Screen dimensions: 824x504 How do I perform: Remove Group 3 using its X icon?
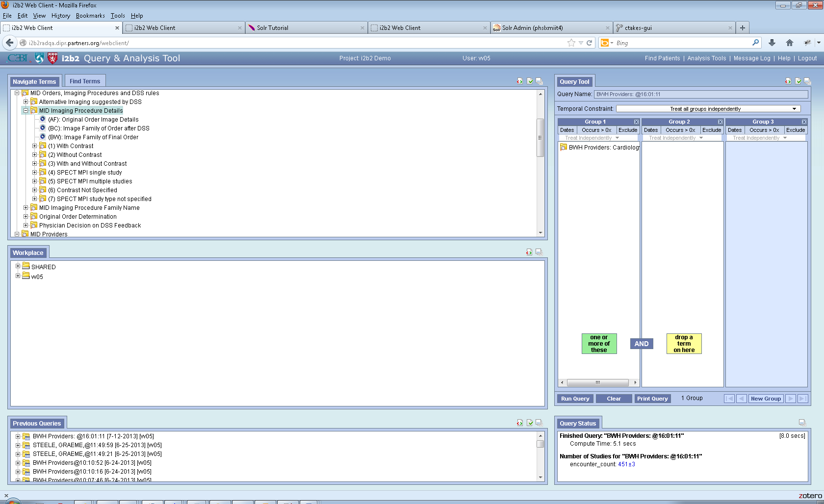(804, 122)
